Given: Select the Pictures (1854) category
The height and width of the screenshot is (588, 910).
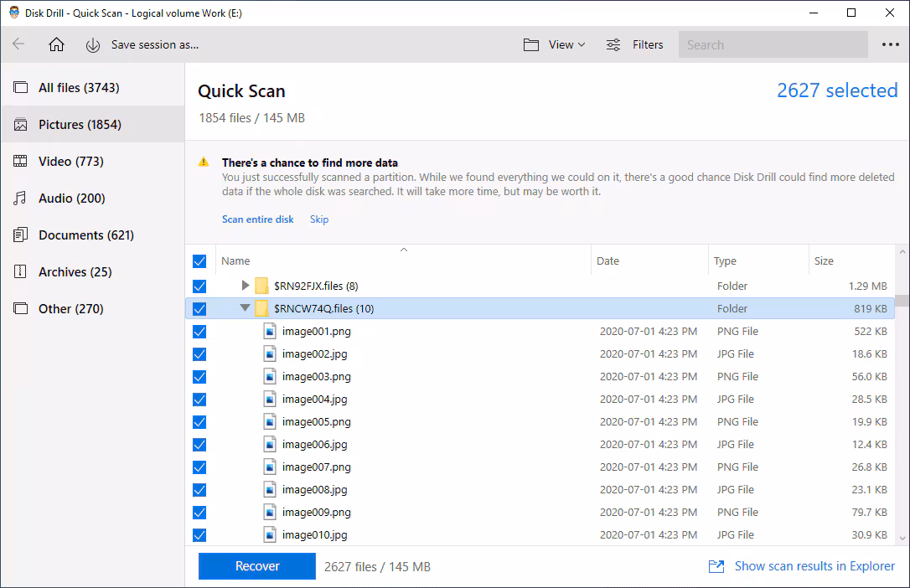Looking at the screenshot, I should 93,124.
